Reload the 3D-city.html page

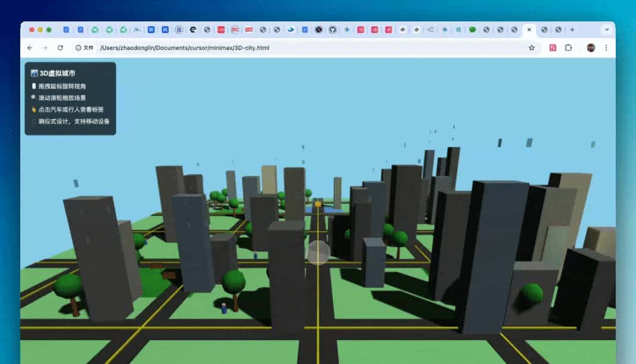[x=60, y=48]
